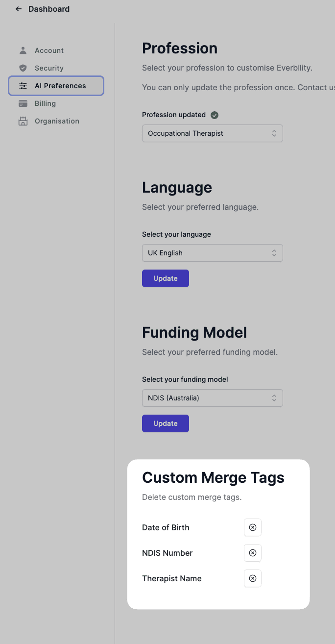Delete the Therapist Name merge tag

[x=253, y=578]
